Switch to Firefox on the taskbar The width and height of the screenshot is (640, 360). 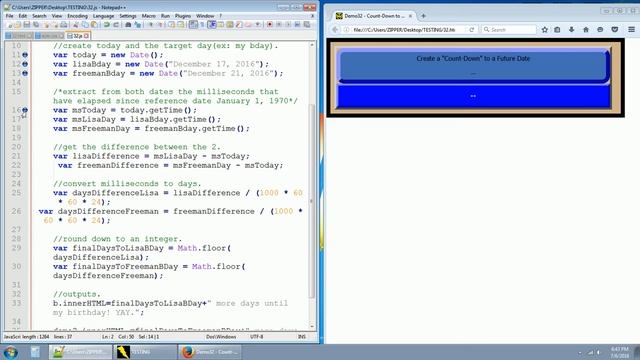(209, 352)
